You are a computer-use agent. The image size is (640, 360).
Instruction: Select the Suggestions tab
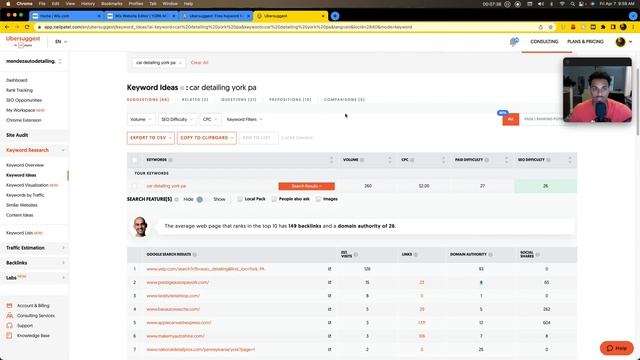click(x=148, y=100)
